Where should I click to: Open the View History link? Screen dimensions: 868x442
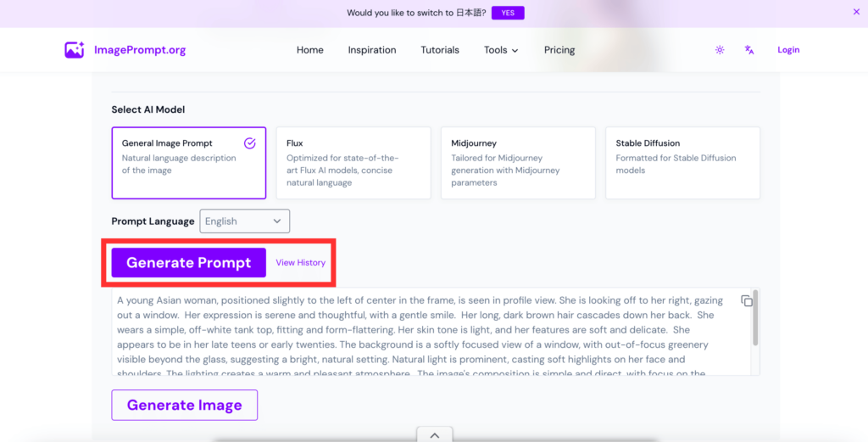coord(301,262)
